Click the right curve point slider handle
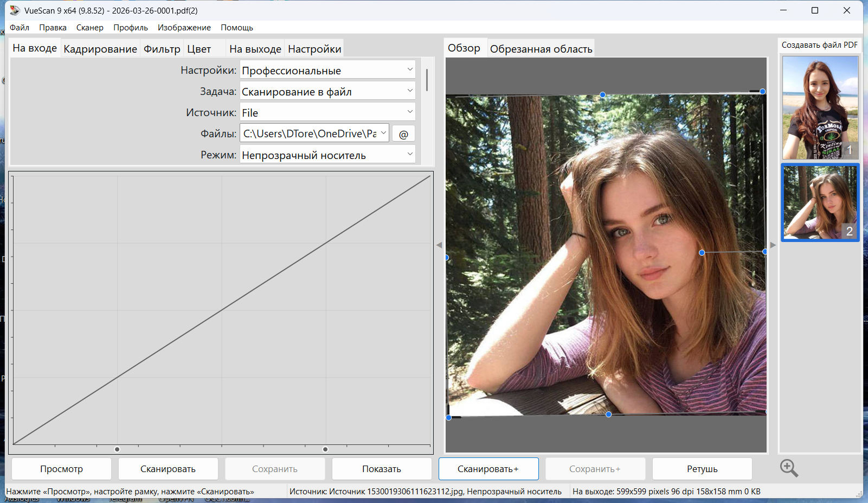Screen dimensions: 868x503 [325, 449]
